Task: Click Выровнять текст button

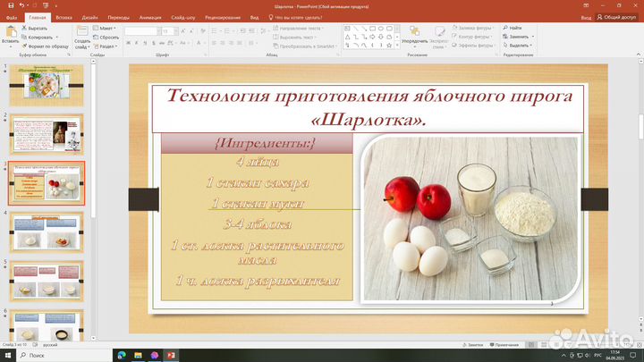Action: [295, 37]
